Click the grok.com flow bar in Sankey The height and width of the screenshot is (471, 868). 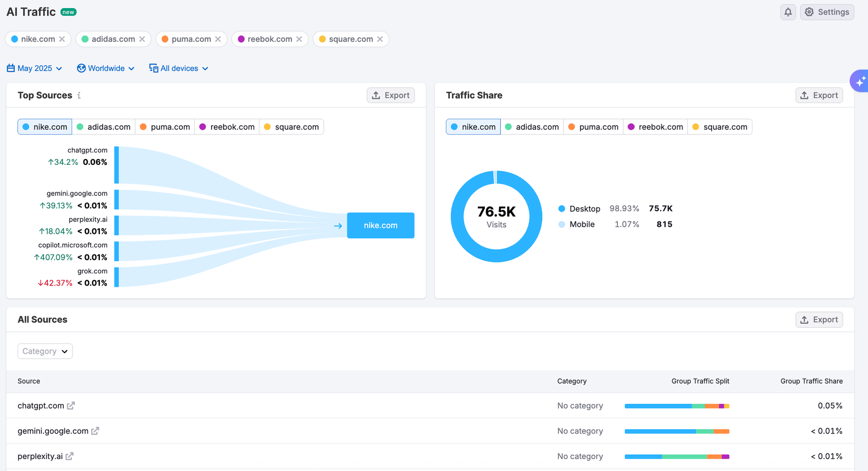tap(117, 277)
